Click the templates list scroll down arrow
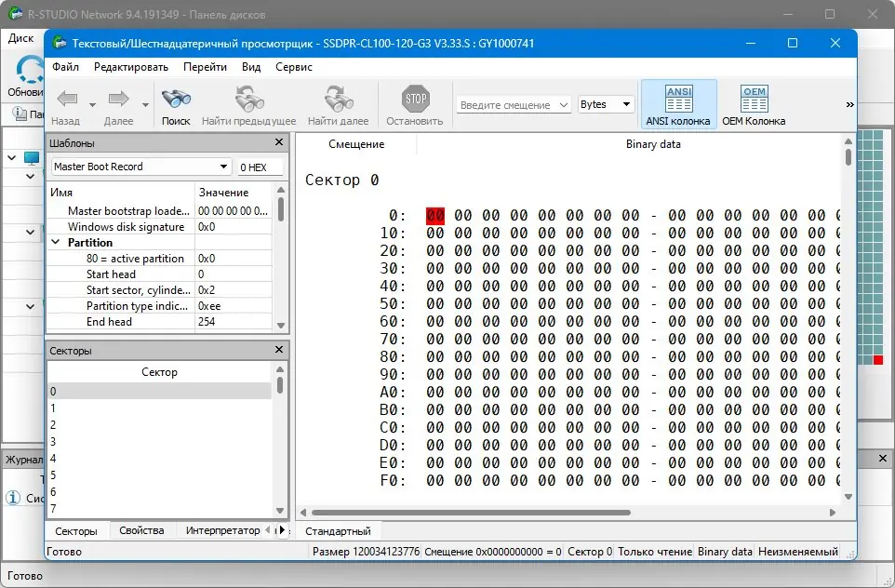 (280, 325)
